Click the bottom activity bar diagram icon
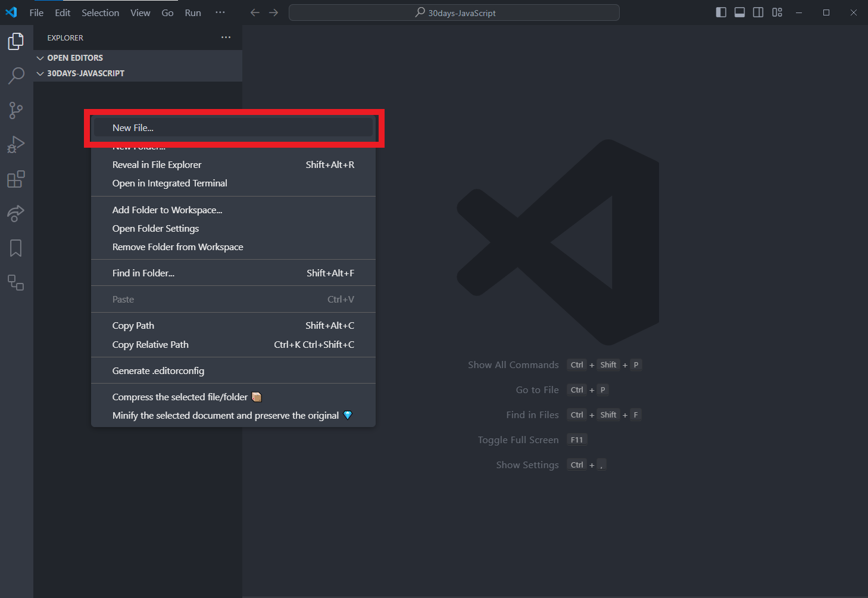 point(16,282)
